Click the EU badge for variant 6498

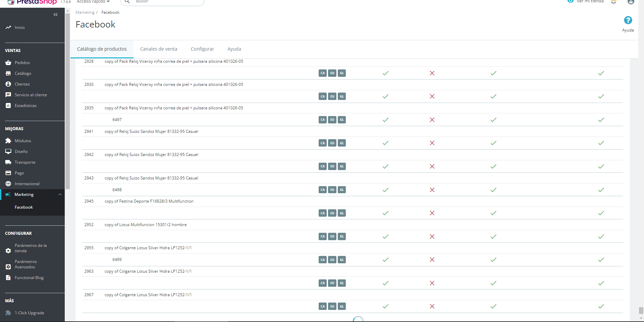click(332, 190)
